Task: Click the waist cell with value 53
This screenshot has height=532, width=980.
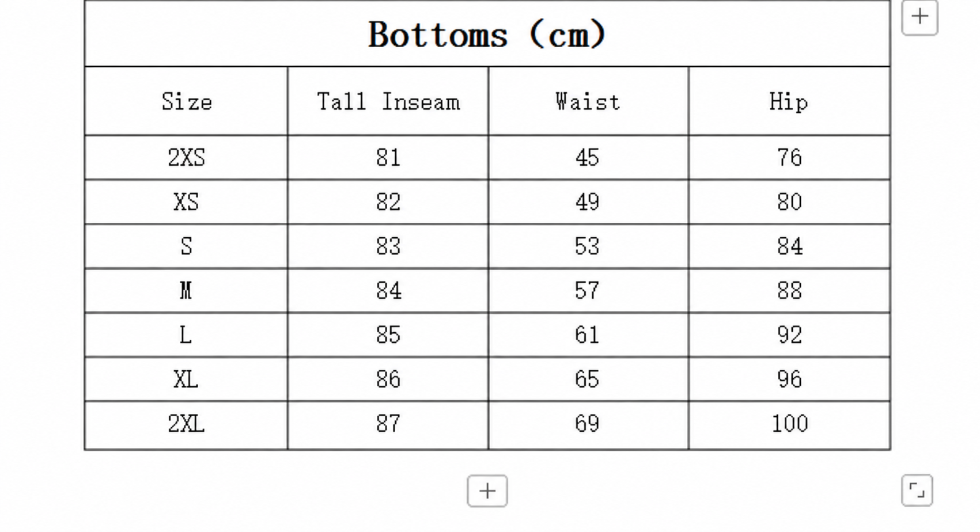Action: [588, 246]
